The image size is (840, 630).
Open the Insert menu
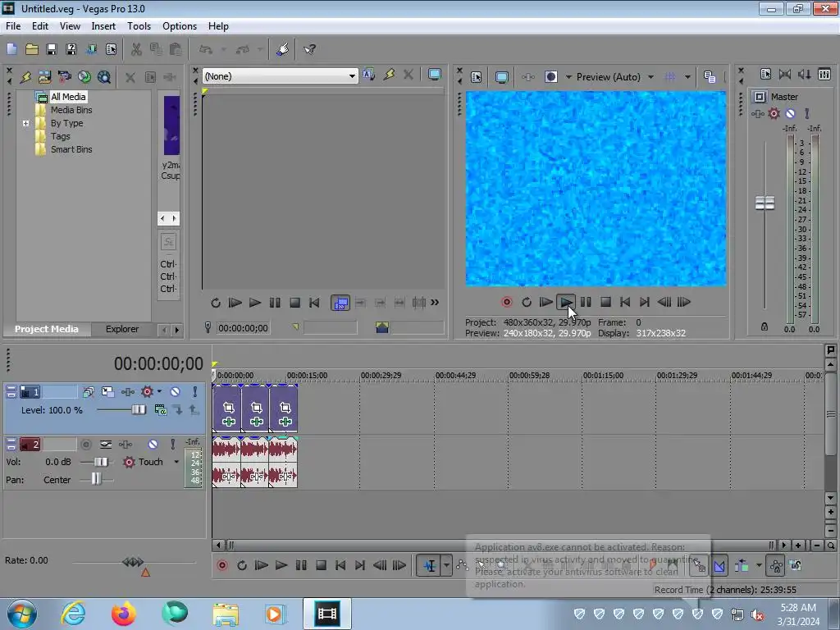coord(103,26)
